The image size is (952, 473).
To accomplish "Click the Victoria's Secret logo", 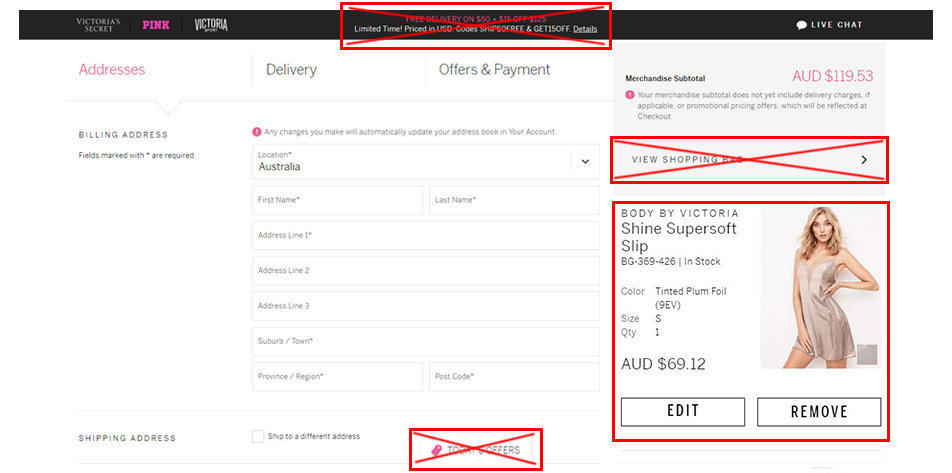I will click(x=98, y=25).
